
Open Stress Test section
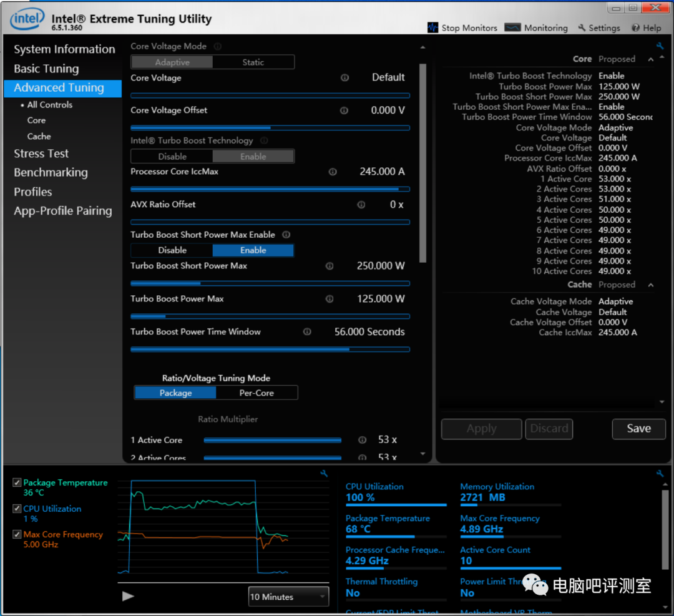tap(41, 154)
